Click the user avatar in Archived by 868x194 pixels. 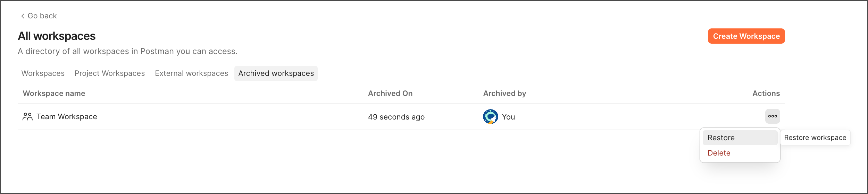[490, 117]
